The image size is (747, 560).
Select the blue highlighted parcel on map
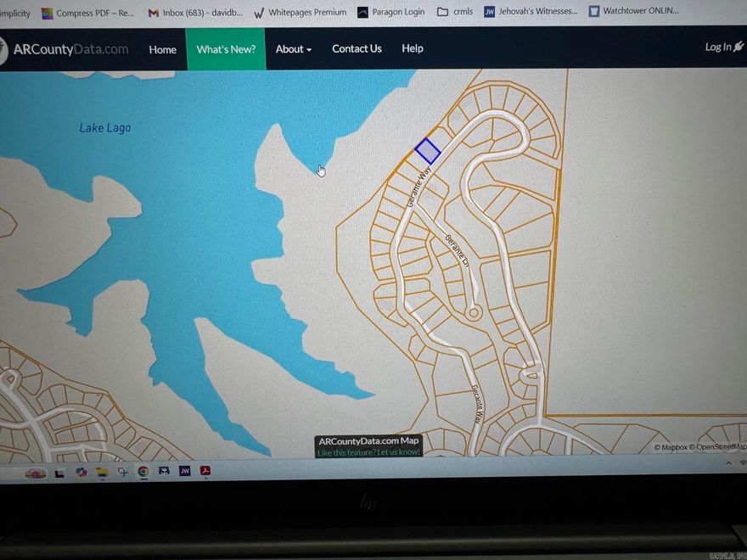pos(427,151)
